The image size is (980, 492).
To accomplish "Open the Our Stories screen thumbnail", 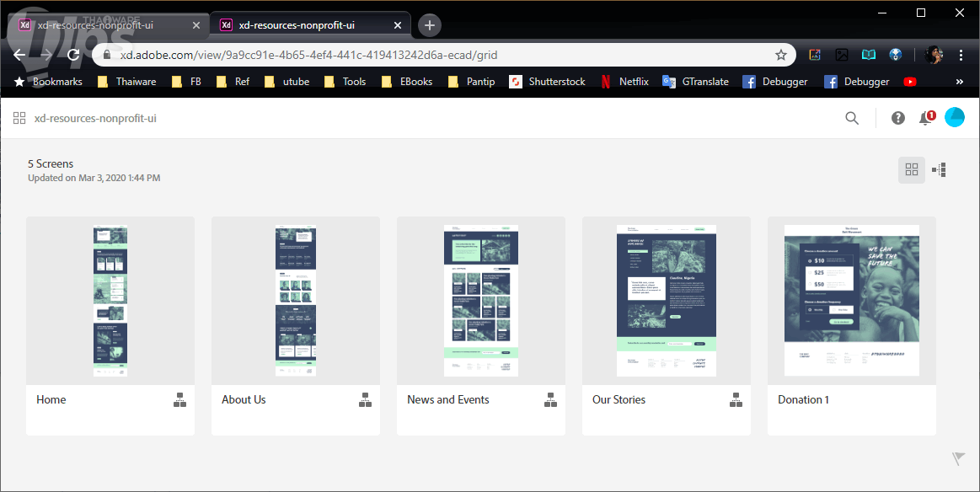I will click(667, 301).
